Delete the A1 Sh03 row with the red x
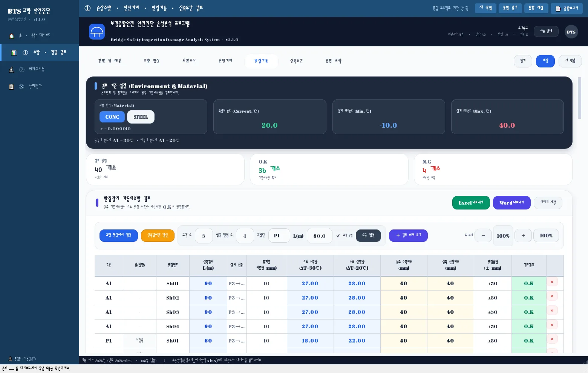The width and height of the screenshot is (588, 373). 552,310
